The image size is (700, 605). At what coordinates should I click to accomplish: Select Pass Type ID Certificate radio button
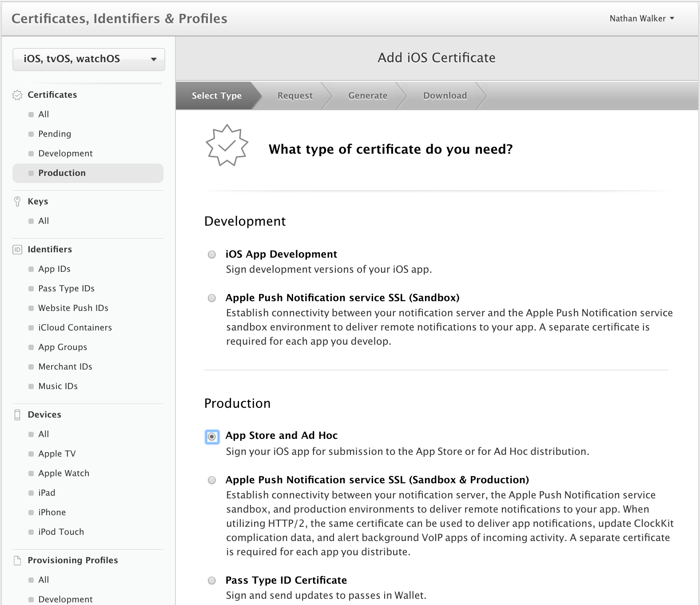pyautogui.click(x=212, y=581)
